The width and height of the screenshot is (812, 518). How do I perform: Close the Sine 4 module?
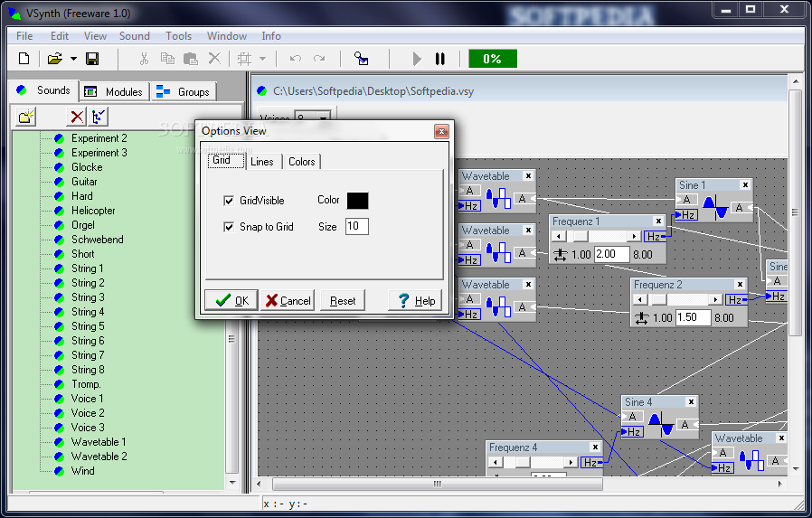pos(691,401)
